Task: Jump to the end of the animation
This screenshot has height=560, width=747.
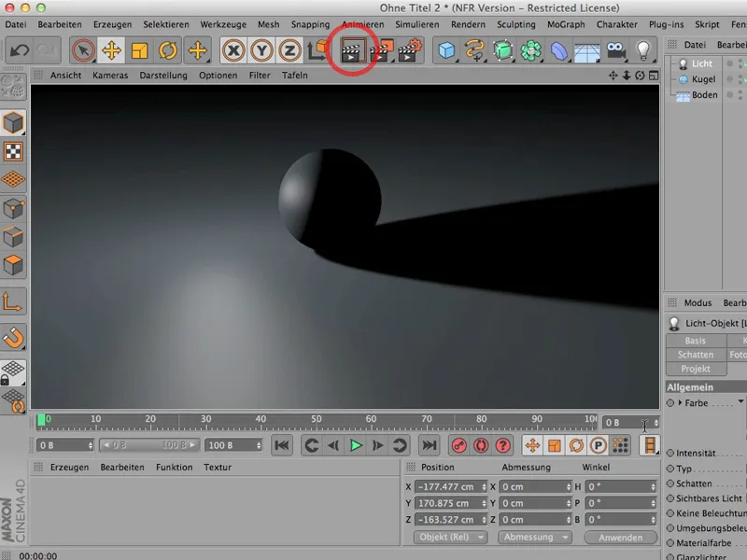Action: coord(429,445)
